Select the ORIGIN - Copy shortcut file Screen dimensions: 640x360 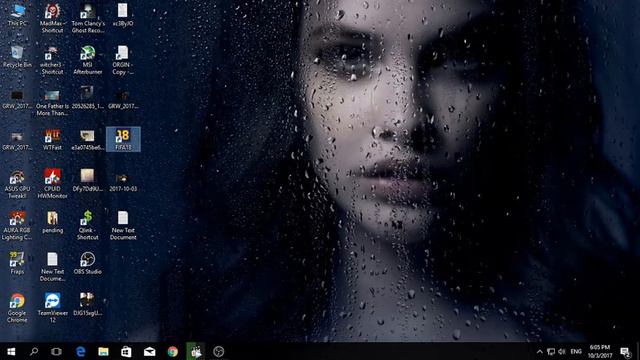(x=122, y=60)
